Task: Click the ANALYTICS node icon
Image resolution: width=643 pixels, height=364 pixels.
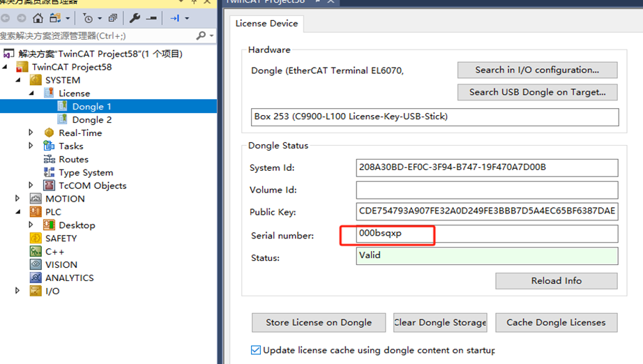Action: (36, 278)
